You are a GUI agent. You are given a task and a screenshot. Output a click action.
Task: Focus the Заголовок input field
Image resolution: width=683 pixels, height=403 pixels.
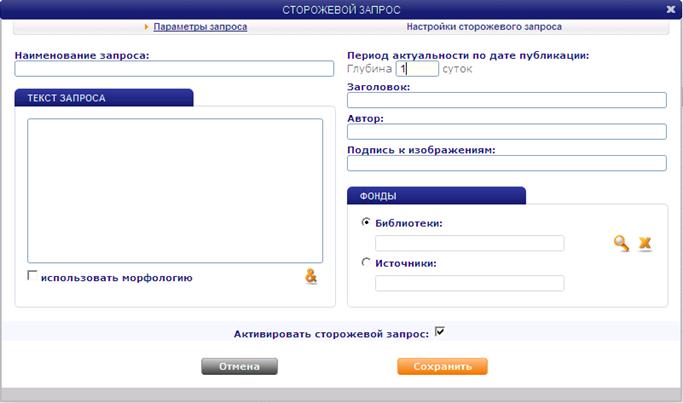[507, 100]
